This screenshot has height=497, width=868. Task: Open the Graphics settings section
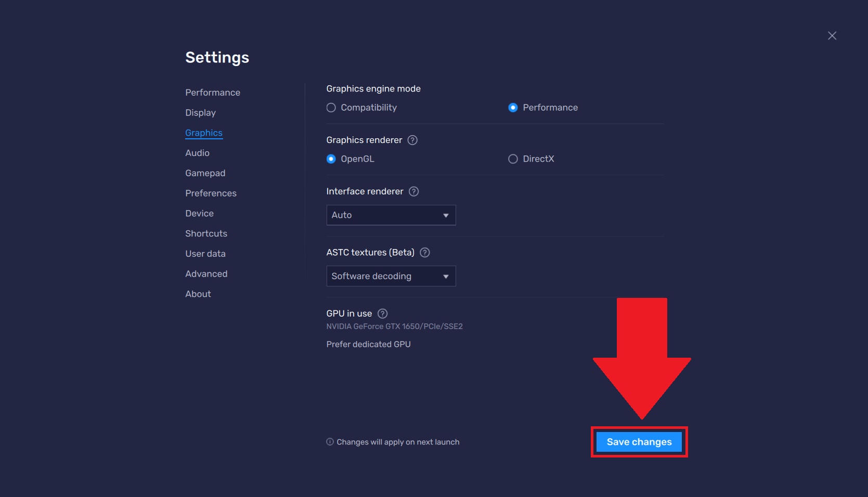click(x=204, y=133)
